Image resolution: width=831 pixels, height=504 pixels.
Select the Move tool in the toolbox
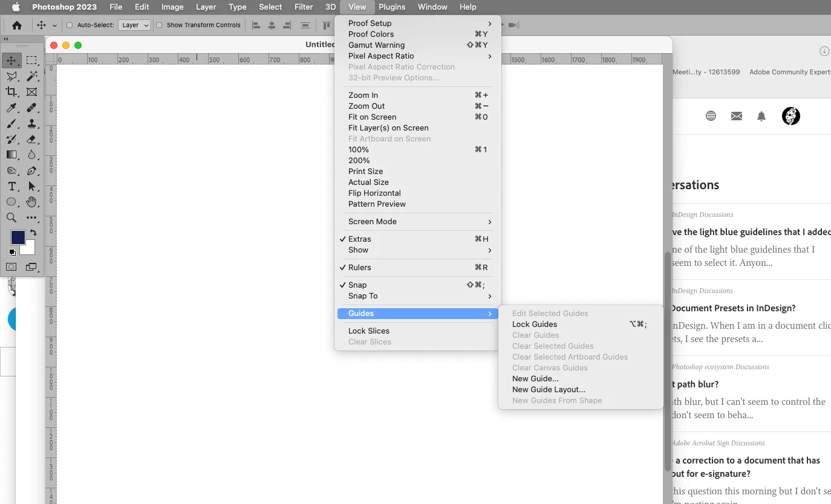[11, 60]
